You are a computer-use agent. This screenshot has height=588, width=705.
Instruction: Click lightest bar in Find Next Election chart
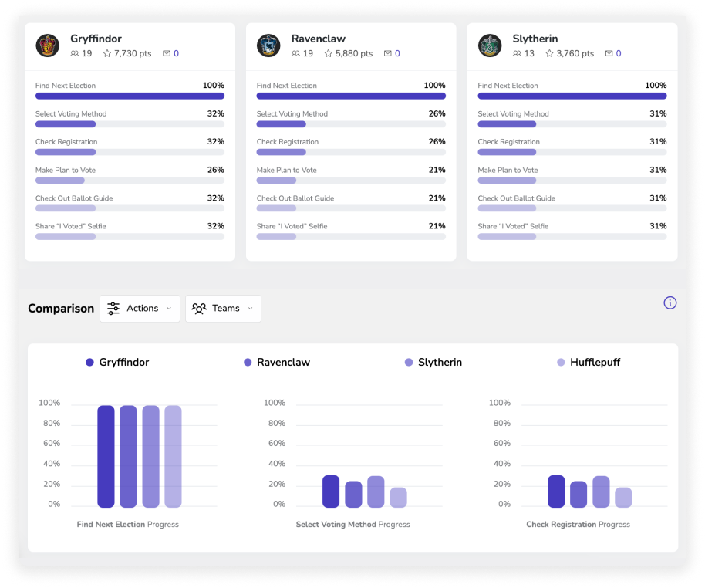[173, 457]
